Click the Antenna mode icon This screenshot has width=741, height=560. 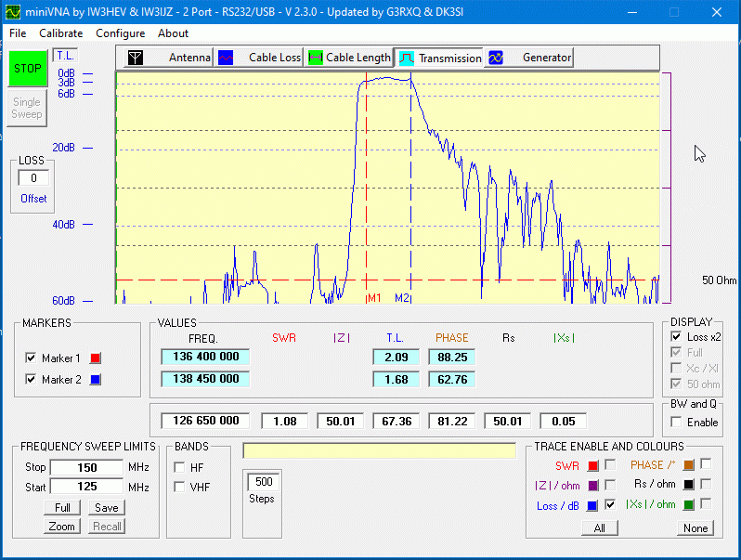coord(136,58)
